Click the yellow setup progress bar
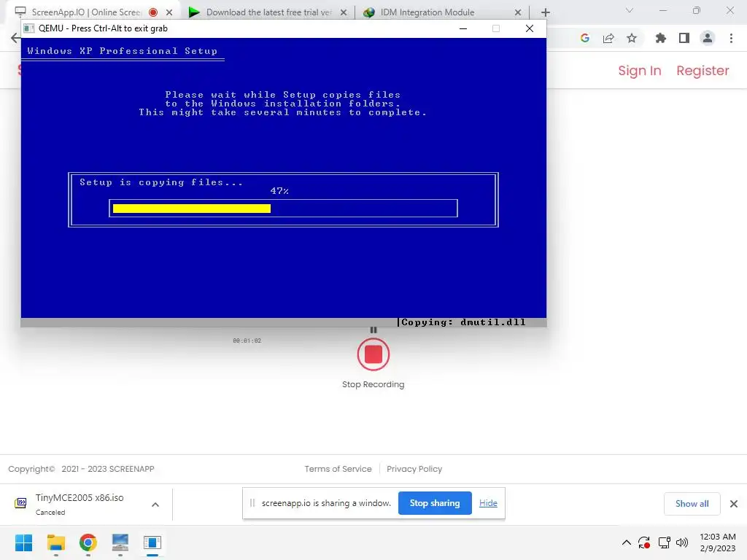The width and height of the screenshot is (747, 560). 192,209
